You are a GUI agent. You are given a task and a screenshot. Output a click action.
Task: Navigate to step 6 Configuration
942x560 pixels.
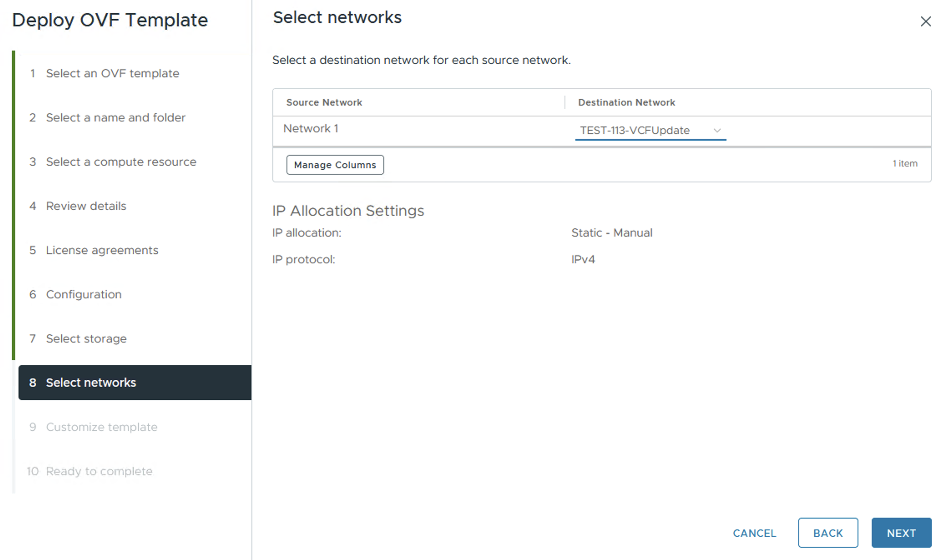click(x=84, y=295)
